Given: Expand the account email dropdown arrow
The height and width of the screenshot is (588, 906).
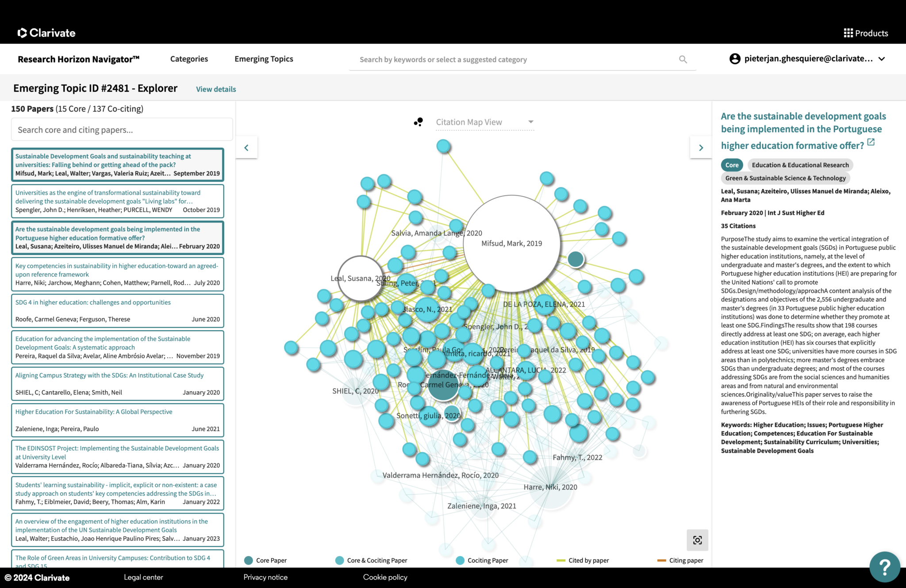Looking at the screenshot, I should (x=882, y=59).
